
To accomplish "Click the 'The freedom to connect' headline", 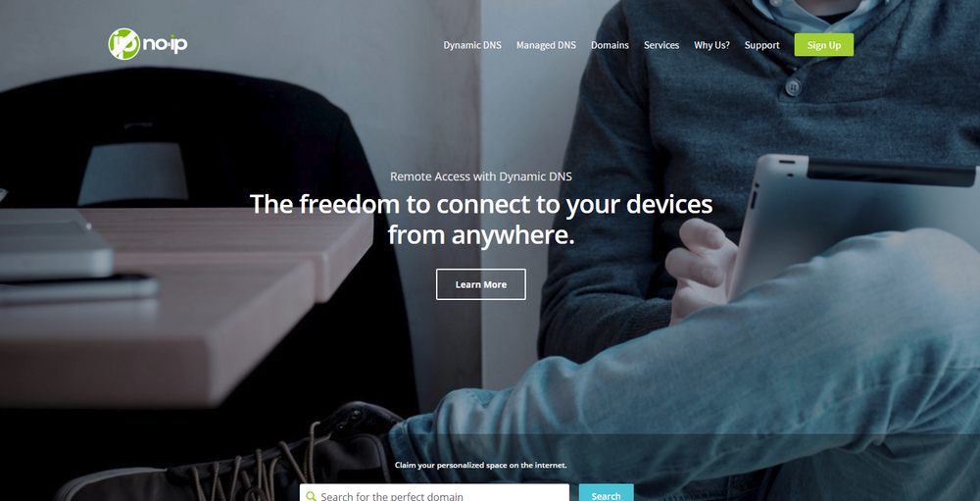I will pos(481,204).
